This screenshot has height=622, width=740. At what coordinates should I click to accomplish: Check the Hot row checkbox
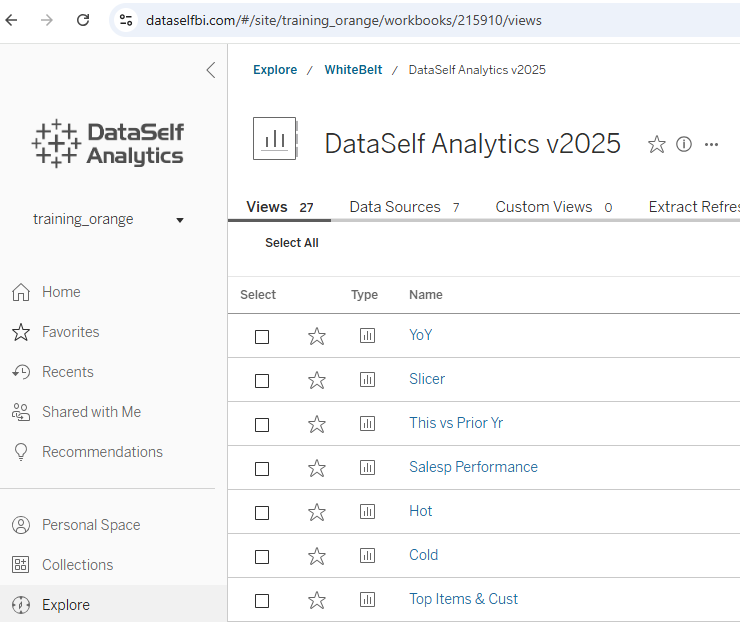[262, 513]
